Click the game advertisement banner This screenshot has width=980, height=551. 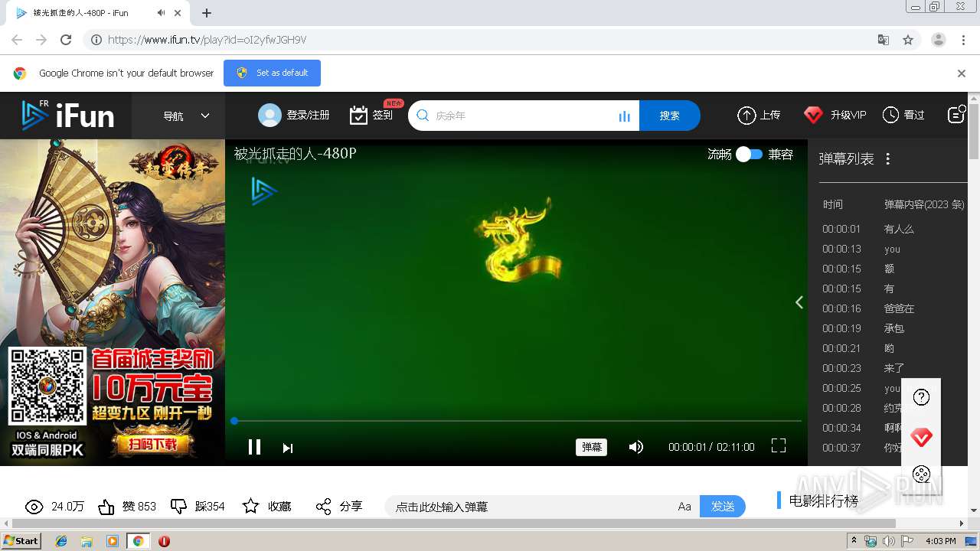click(x=113, y=302)
